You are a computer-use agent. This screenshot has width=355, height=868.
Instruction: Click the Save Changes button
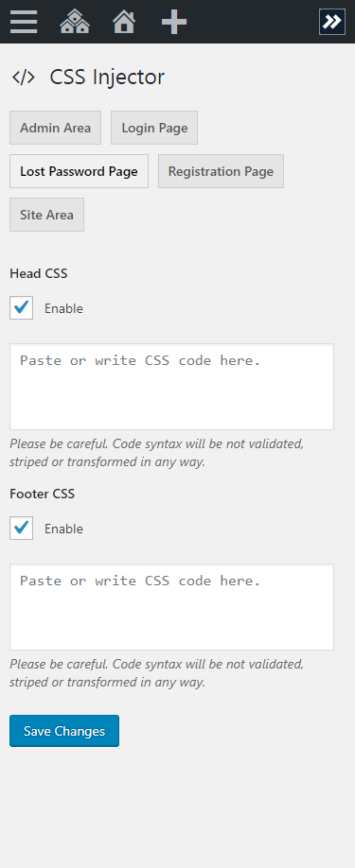click(64, 731)
